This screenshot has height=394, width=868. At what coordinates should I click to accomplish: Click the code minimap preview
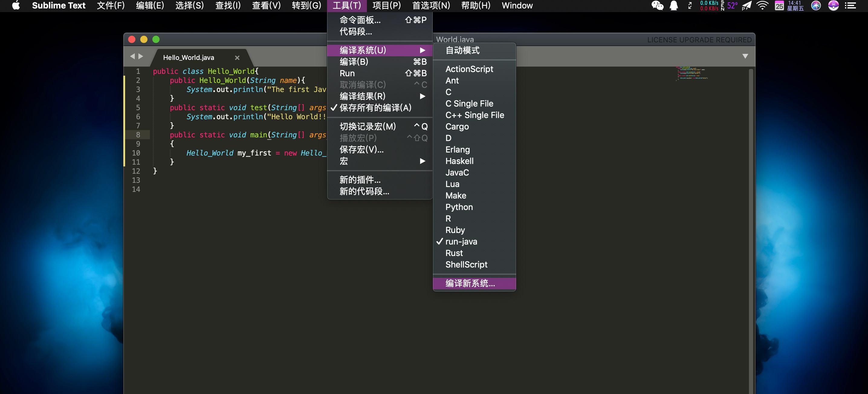click(691, 74)
